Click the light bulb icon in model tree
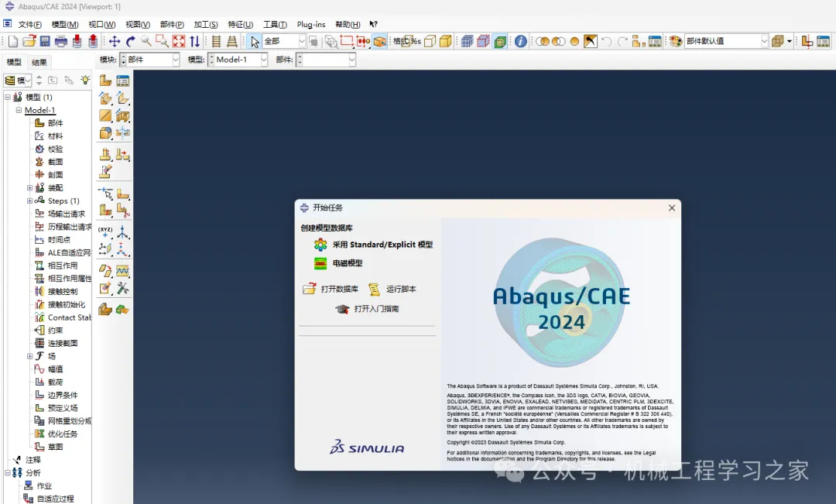This screenshot has height=504, width=836. [85, 80]
